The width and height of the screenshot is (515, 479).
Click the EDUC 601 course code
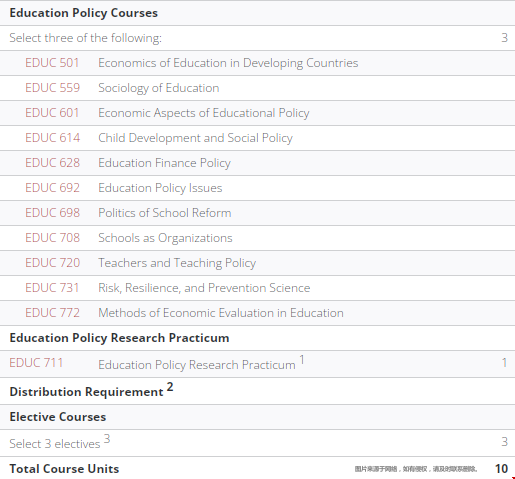pyautogui.click(x=52, y=113)
